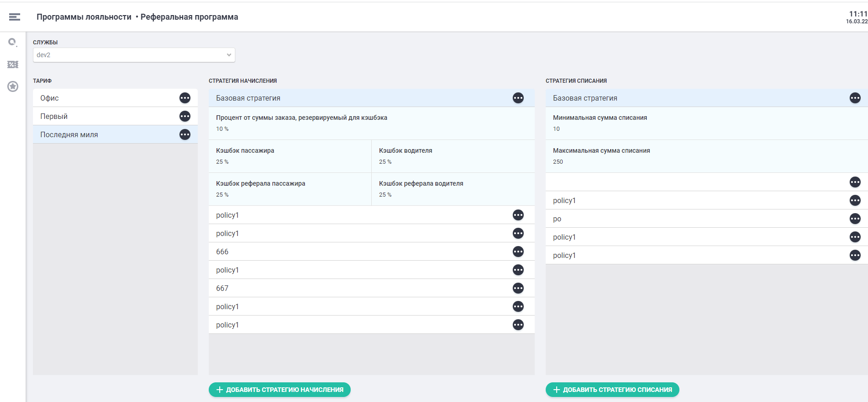Click the star badge sidebar icon
The height and width of the screenshot is (402, 868).
coord(13,86)
